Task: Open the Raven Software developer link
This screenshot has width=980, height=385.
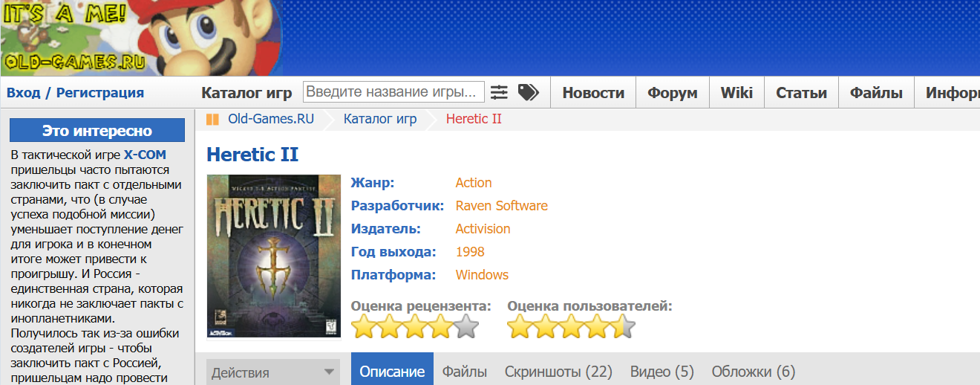Action: [502, 206]
